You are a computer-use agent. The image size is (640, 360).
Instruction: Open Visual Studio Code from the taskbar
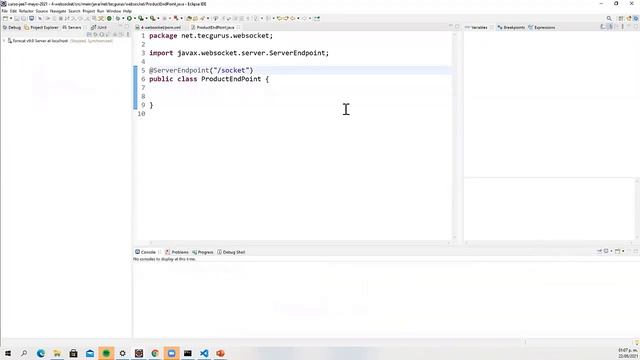[x=204, y=353]
